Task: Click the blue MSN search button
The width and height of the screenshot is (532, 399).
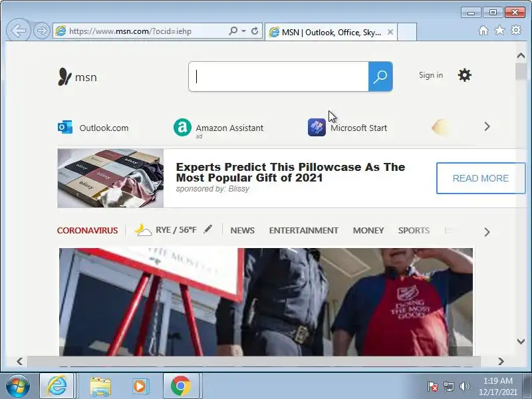Action: click(380, 76)
